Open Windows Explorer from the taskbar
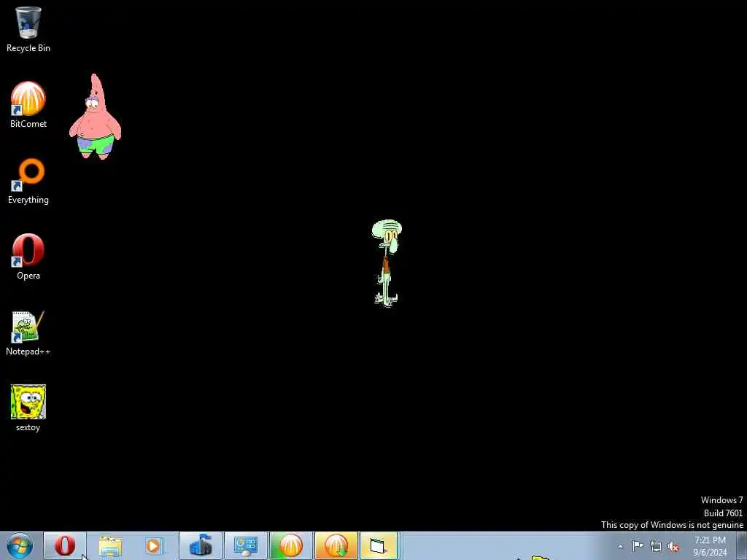Image resolution: width=747 pixels, height=560 pixels. pyautogui.click(x=111, y=545)
